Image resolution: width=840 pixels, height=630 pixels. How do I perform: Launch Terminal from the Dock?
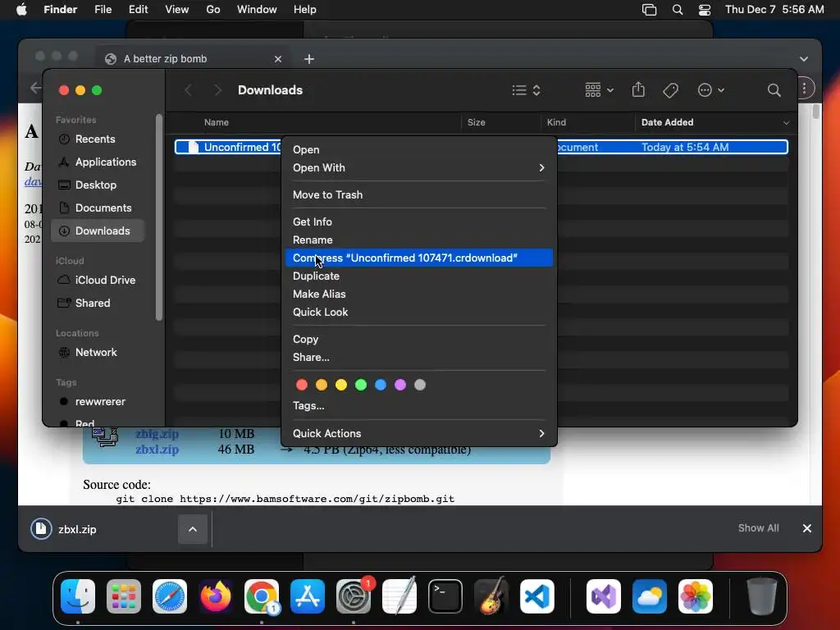[x=445, y=596]
